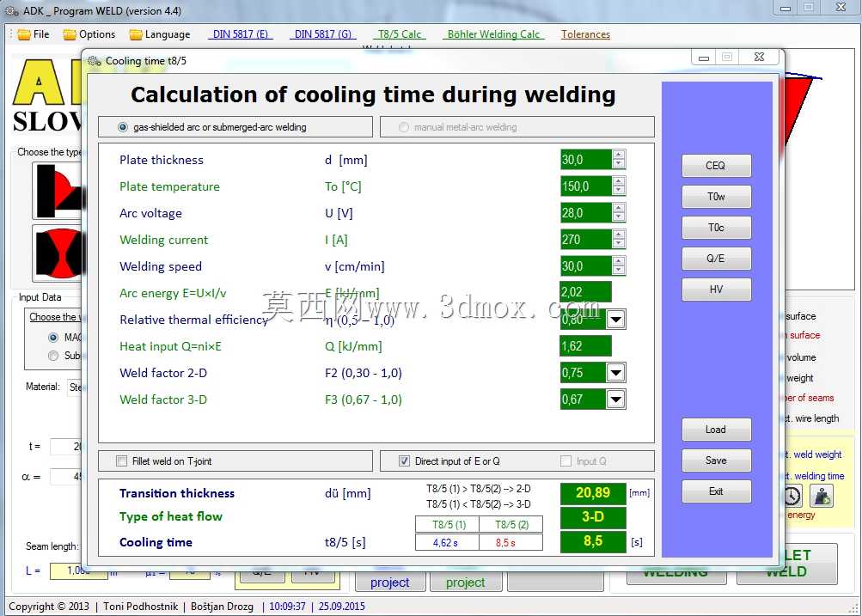Viewport: 862px width, 616px height.
Task: Minimize the ADK Program WELD window
Action: [786, 8]
